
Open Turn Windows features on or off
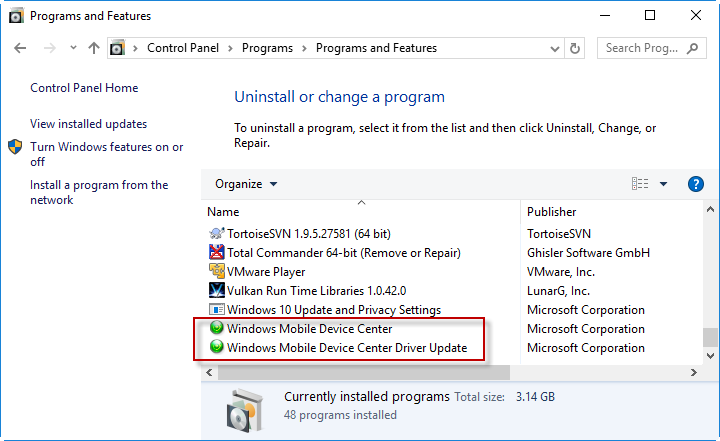tap(107, 154)
